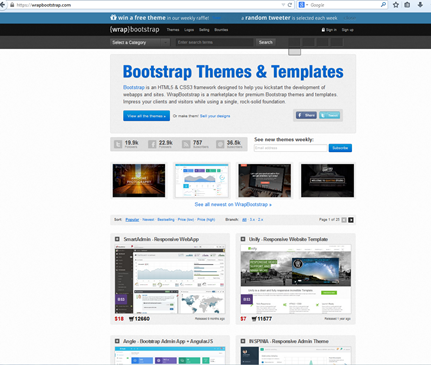Click the Sell your designs link
The width and height of the screenshot is (432, 366).
coord(215,116)
